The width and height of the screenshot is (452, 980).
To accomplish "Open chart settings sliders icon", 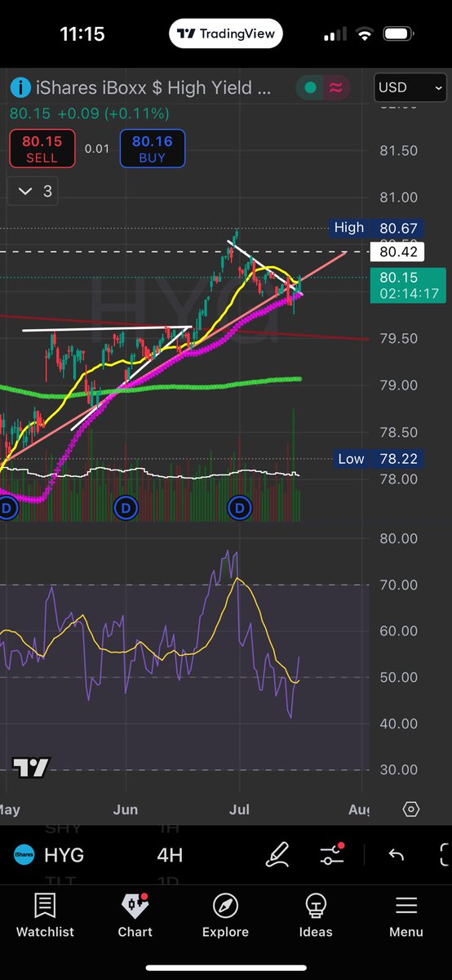I will coord(332,855).
